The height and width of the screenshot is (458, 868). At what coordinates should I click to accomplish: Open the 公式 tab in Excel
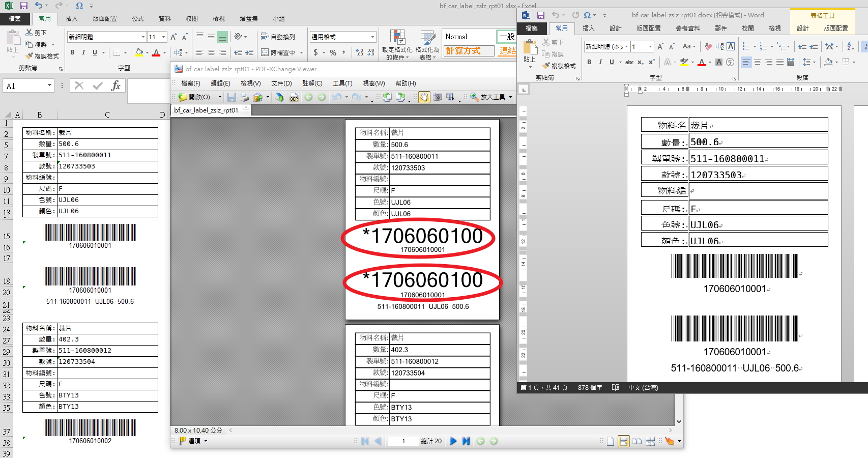click(x=138, y=19)
